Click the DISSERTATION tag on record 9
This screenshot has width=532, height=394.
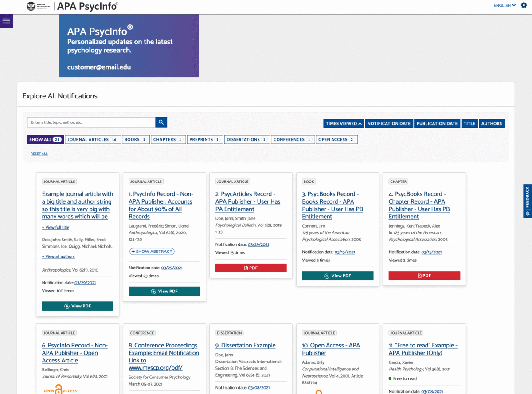[230, 333]
